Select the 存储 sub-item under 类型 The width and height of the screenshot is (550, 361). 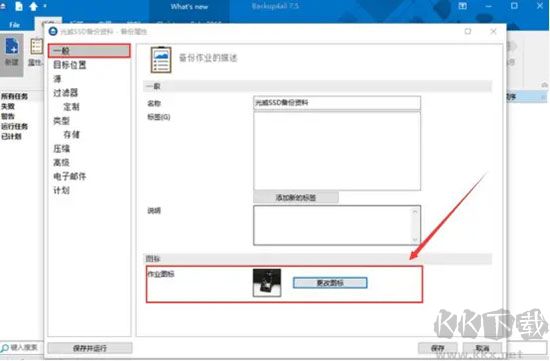72,134
